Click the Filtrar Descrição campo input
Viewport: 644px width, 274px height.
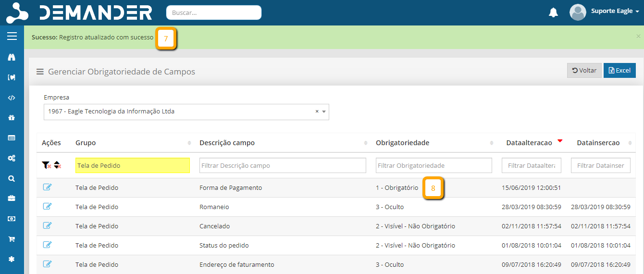[x=283, y=165]
